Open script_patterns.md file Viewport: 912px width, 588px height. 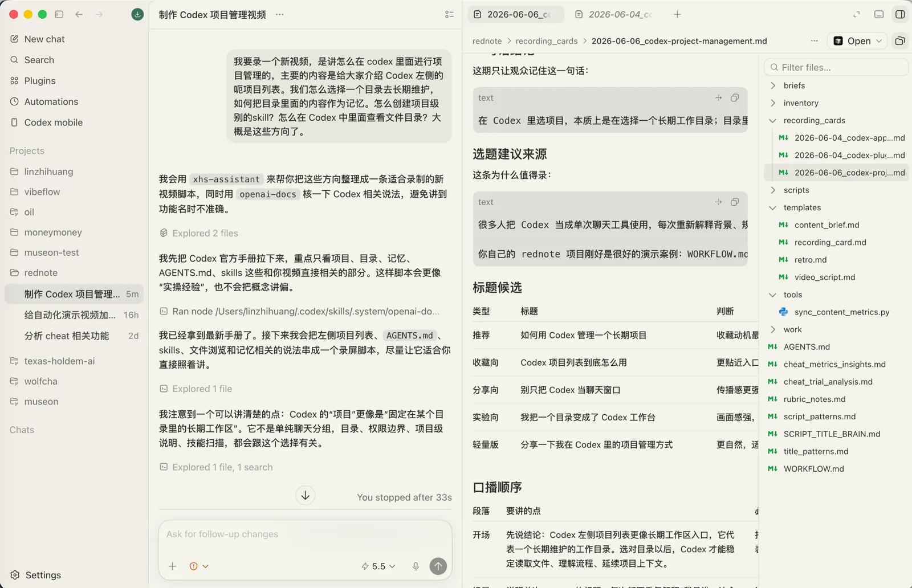click(x=836, y=416)
